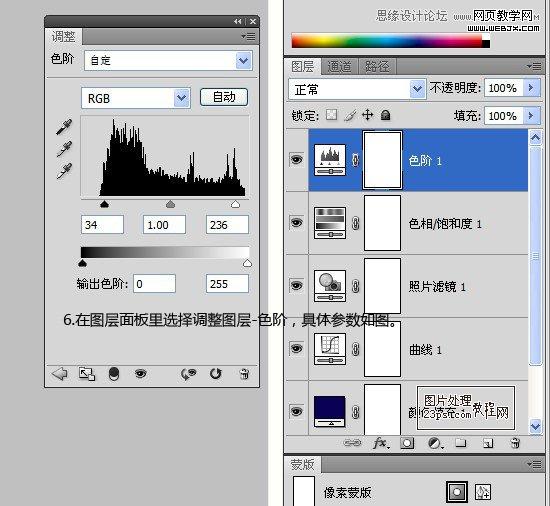Toggle lock all padlock icon
The image size is (550, 506).
tap(385, 115)
